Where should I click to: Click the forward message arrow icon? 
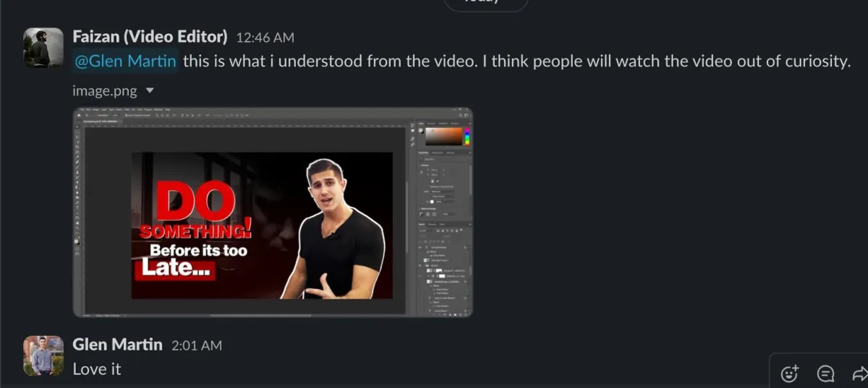(859, 374)
